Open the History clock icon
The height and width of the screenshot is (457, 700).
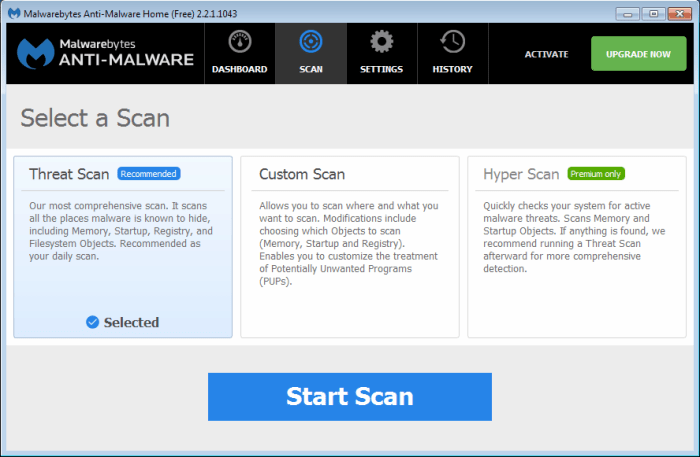[452, 42]
